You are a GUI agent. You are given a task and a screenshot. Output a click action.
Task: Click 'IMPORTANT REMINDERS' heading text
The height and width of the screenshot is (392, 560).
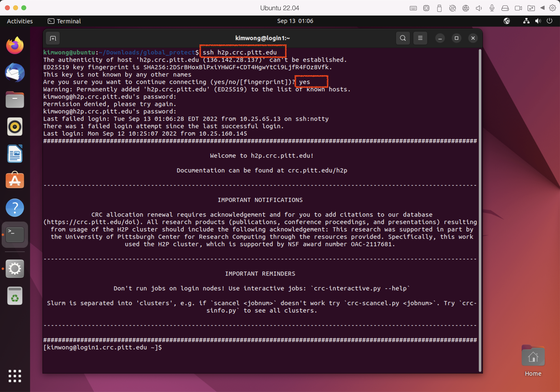tap(260, 274)
